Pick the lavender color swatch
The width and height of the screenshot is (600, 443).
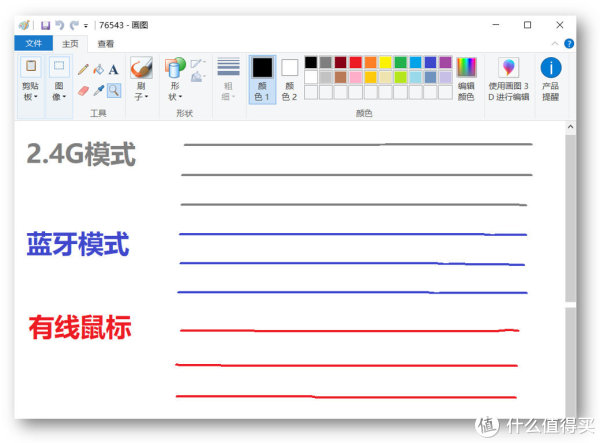click(x=445, y=77)
